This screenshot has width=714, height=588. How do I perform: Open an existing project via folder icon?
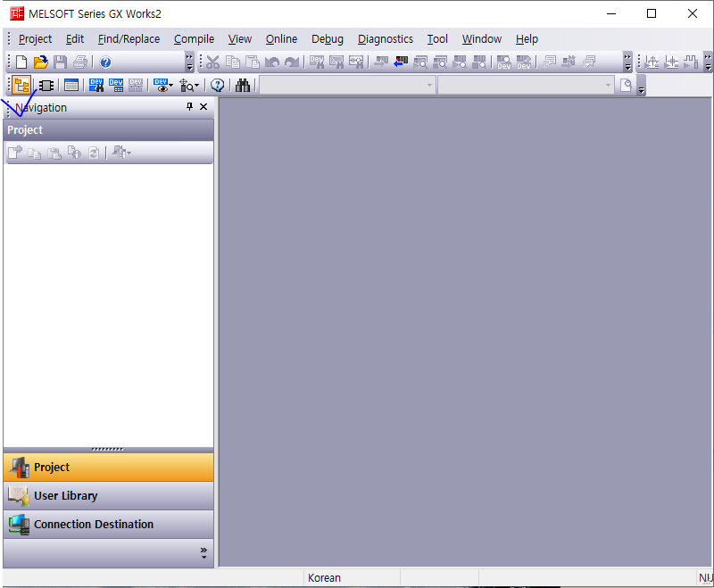pos(41,62)
